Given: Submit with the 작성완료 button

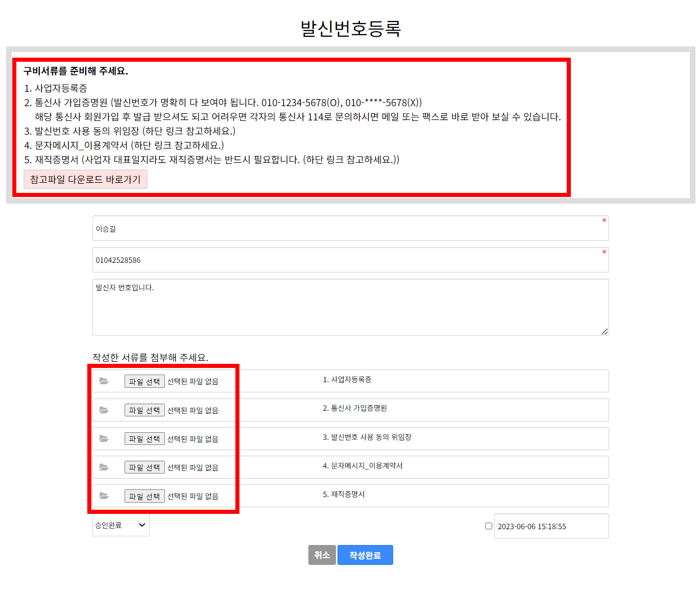Looking at the screenshot, I should 365,555.
